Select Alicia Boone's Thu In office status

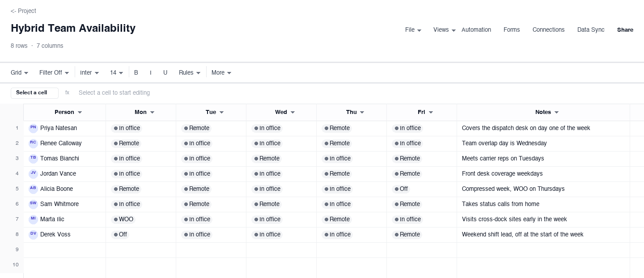coord(337,189)
